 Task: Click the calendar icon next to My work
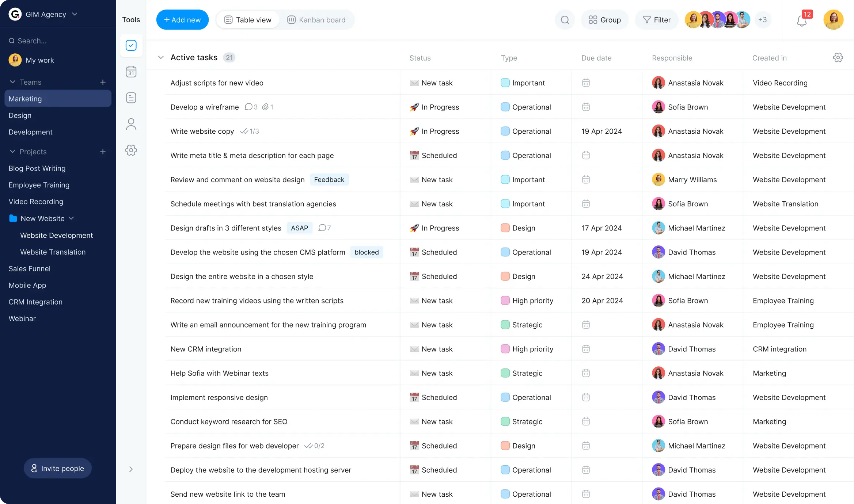point(131,72)
